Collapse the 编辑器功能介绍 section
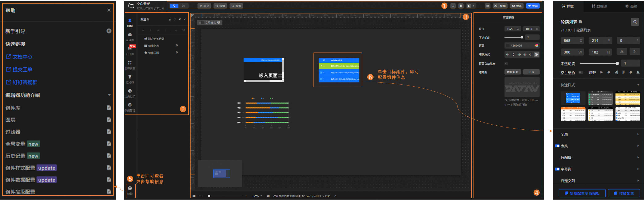Image resolution: width=644 pixels, height=200 pixels. tap(109, 95)
